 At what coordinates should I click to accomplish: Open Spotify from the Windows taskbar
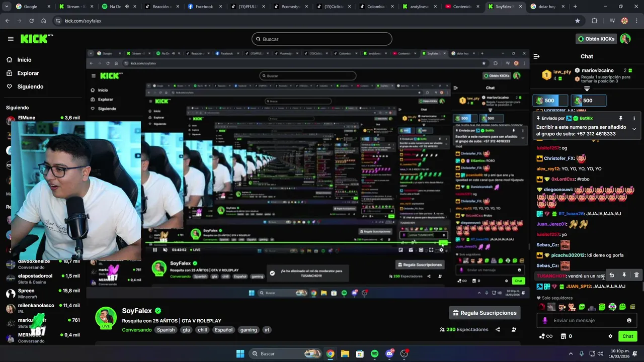375,354
